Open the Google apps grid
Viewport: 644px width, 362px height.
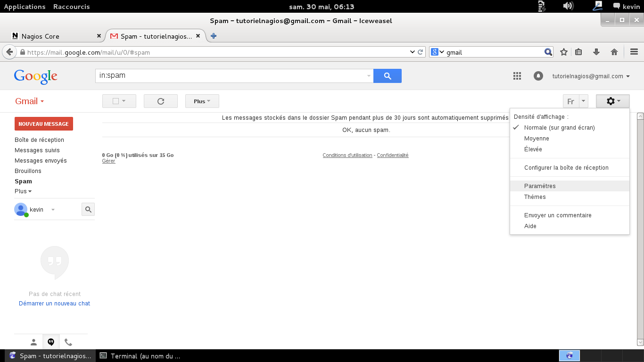click(517, 76)
